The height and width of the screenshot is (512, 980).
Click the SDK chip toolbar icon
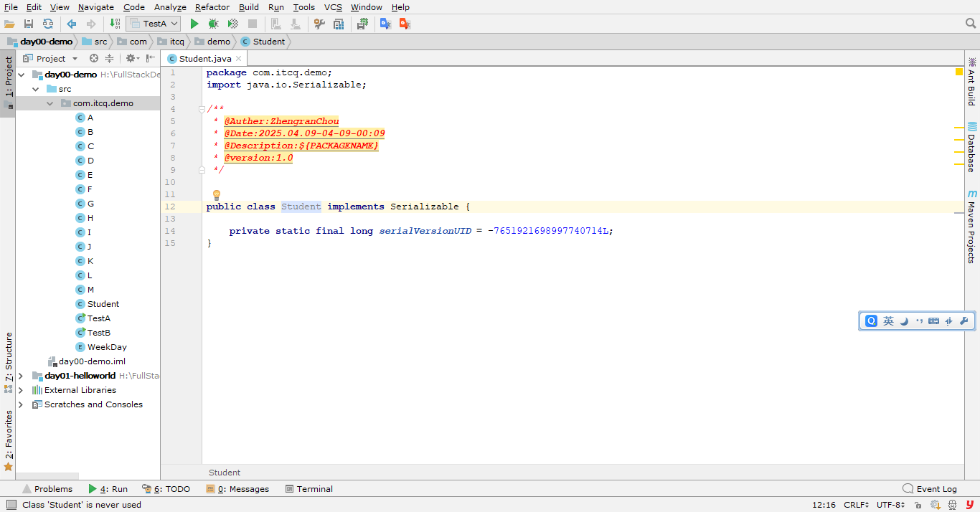(362, 24)
